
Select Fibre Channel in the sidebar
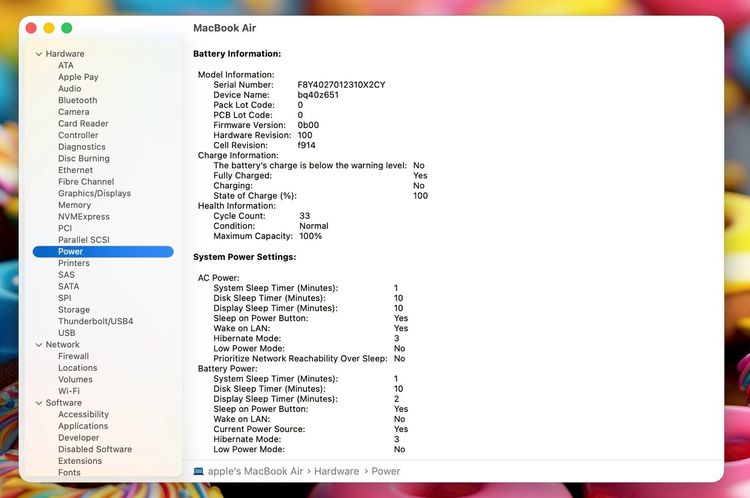point(86,182)
